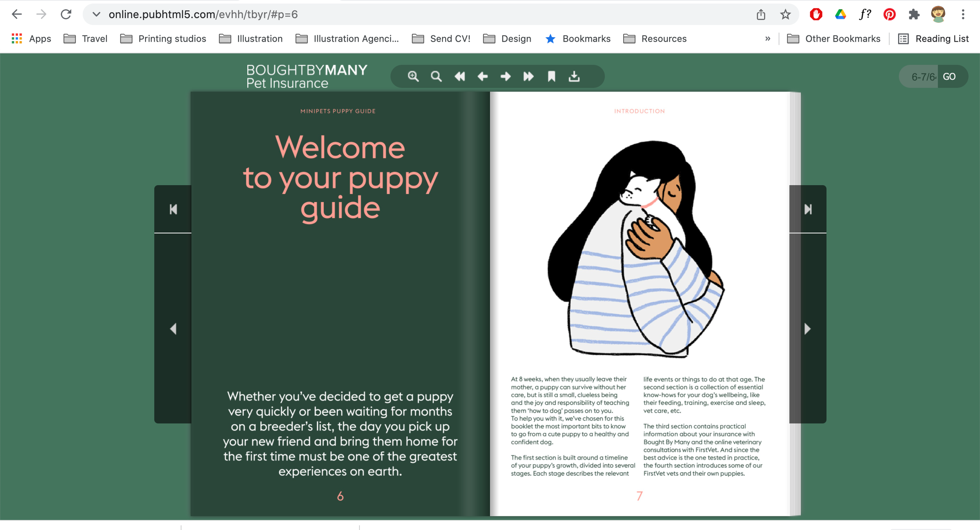Jump to first page with double-left arrows
980x530 pixels.
click(x=459, y=76)
